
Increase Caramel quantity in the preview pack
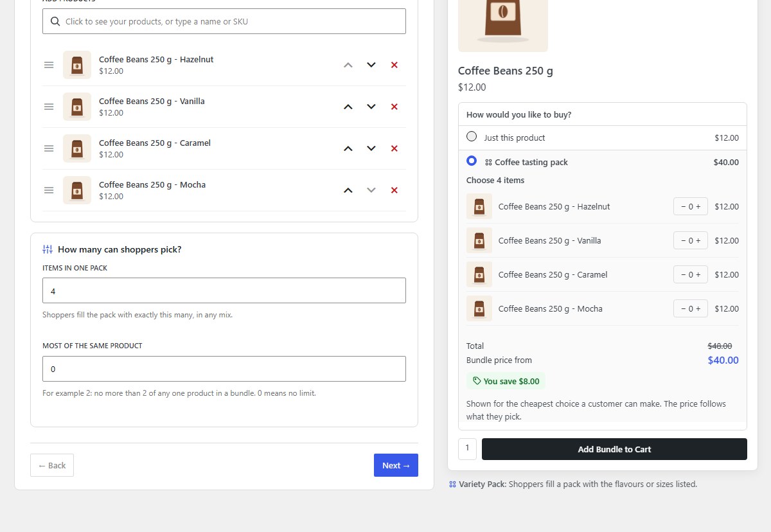(699, 275)
